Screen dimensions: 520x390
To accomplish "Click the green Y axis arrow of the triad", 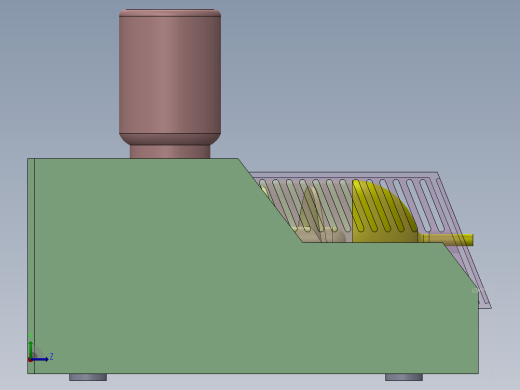I will pyautogui.click(x=31, y=349).
